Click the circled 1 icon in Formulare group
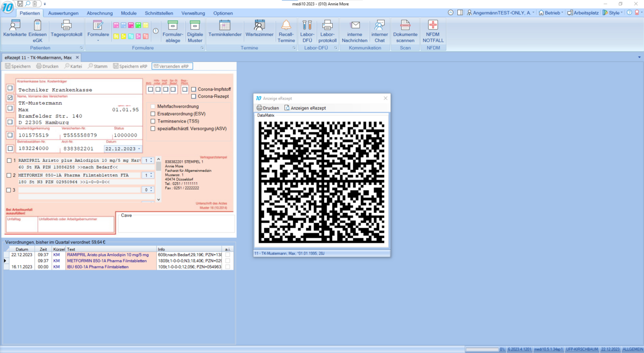The width and height of the screenshot is (644, 353). click(x=156, y=31)
